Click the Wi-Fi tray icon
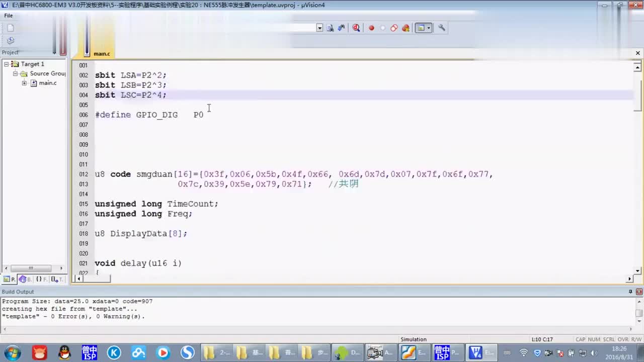 (x=524, y=353)
